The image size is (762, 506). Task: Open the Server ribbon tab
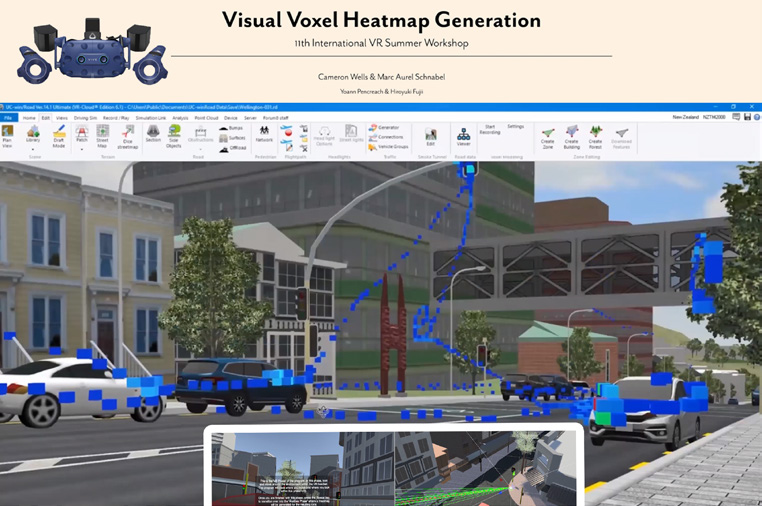(250, 118)
